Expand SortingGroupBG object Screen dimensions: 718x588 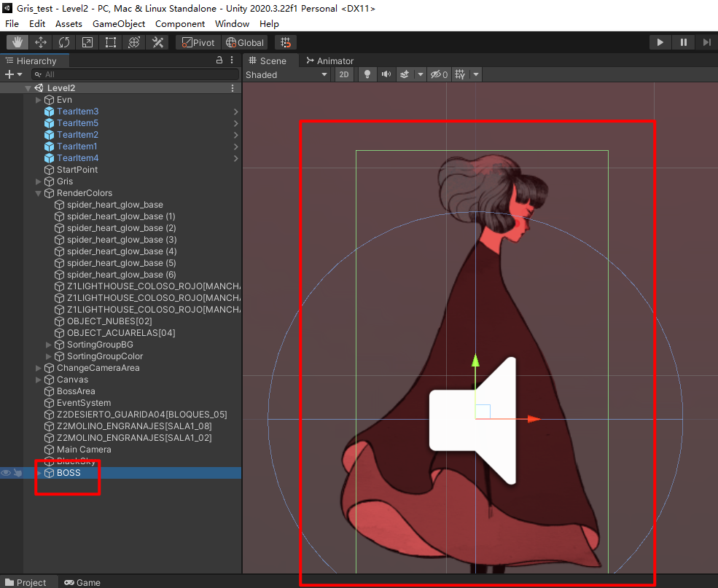49,345
